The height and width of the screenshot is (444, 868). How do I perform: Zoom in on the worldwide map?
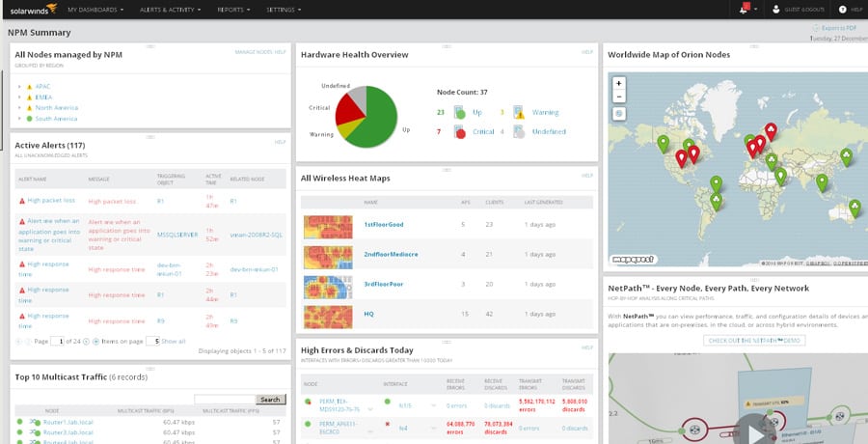[x=619, y=83]
